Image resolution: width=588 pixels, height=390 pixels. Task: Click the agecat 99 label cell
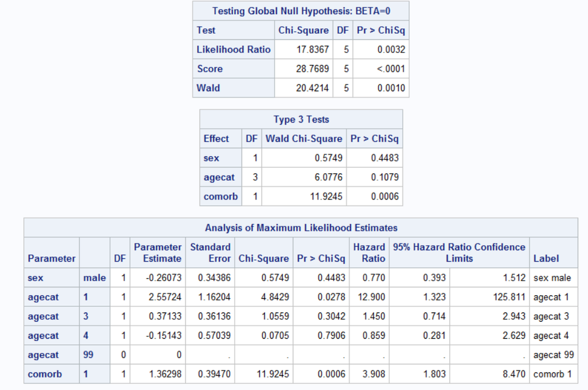[553, 355]
